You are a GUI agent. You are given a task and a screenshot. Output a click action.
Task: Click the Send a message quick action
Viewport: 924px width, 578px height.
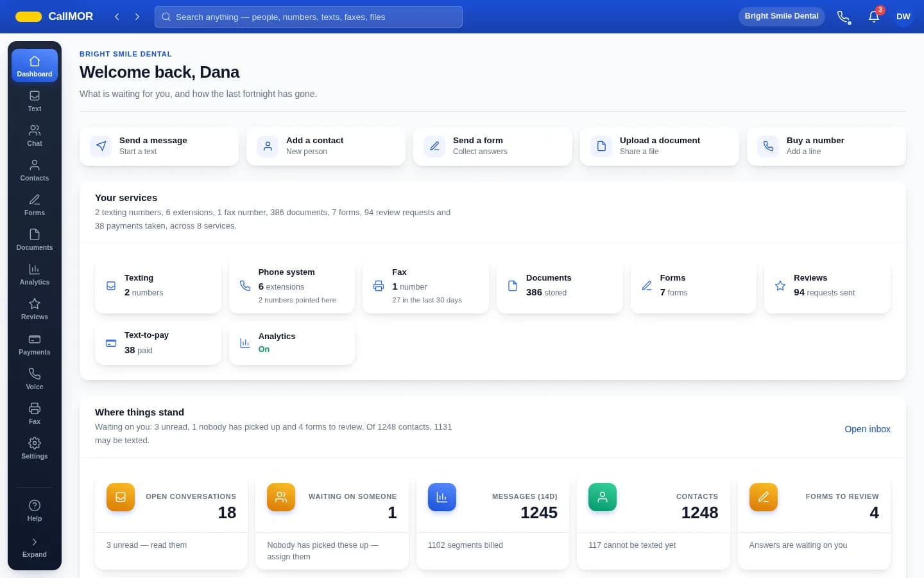click(x=159, y=146)
